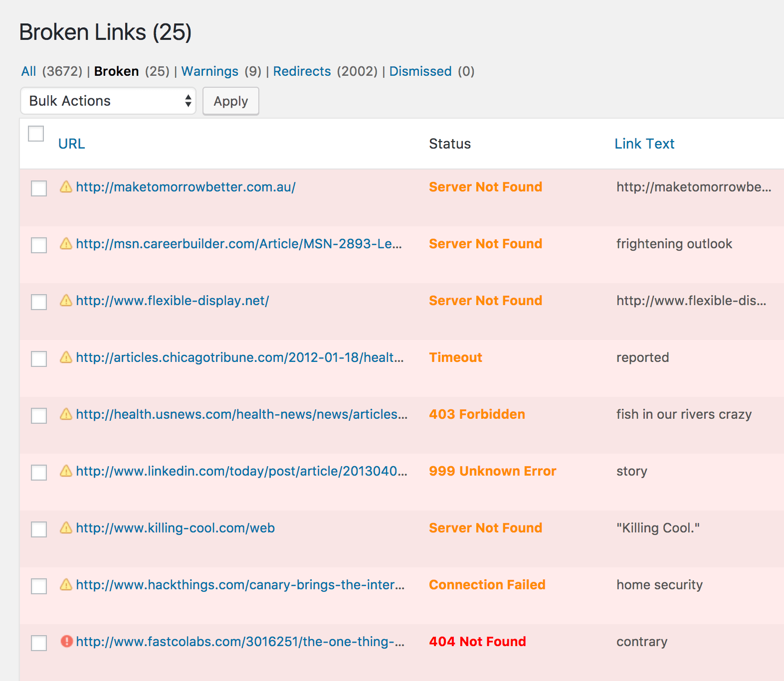
Task: Switch to Warnings filter
Action: tap(210, 71)
